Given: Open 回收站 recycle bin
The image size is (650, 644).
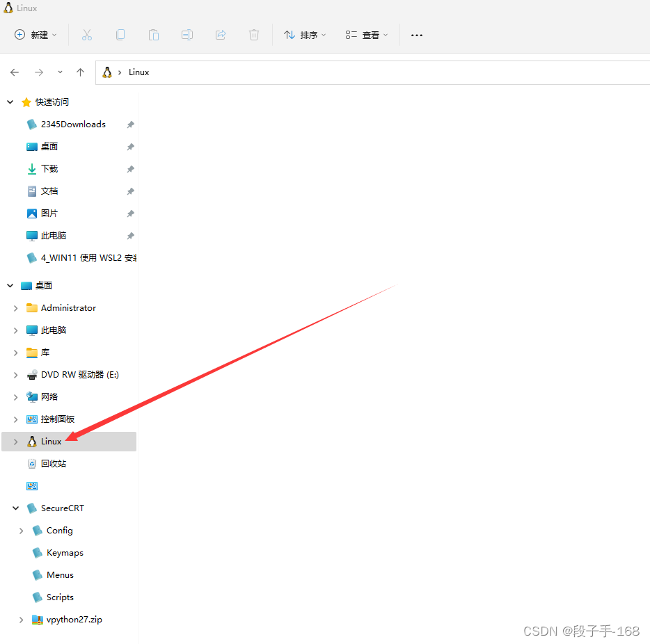Looking at the screenshot, I should [x=54, y=464].
